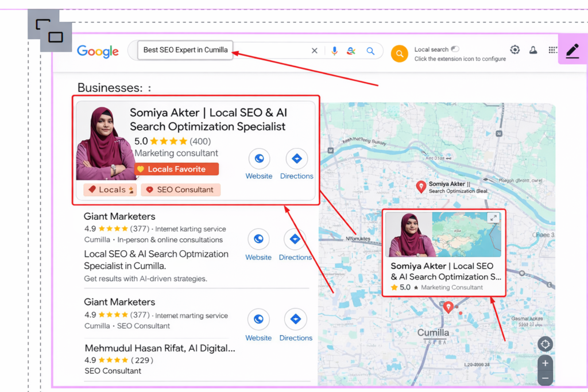Click the Google logo
Image resolution: width=588 pixels, height=392 pixels.
pyautogui.click(x=98, y=51)
